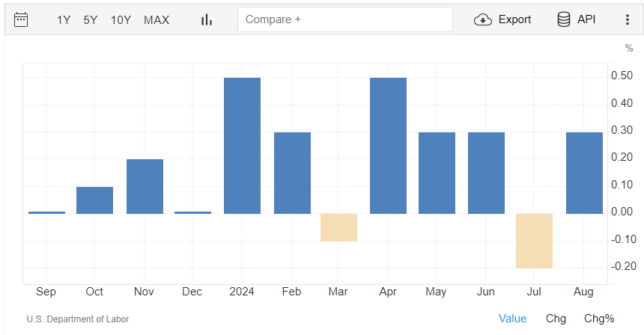Image resolution: width=644 pixels, height=335 pixels.
Task: Click the Jul x-axis label
Action: 533,292
